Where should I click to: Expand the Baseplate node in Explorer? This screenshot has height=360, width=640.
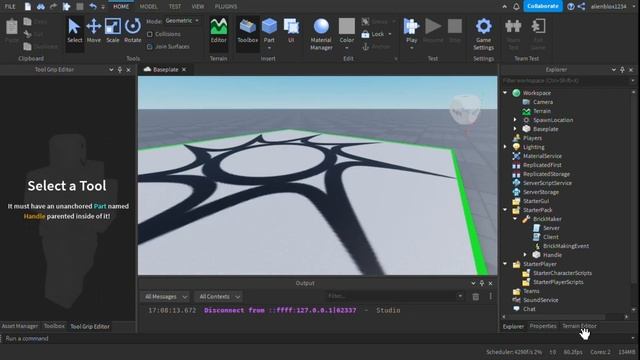[x=515, y=129]
